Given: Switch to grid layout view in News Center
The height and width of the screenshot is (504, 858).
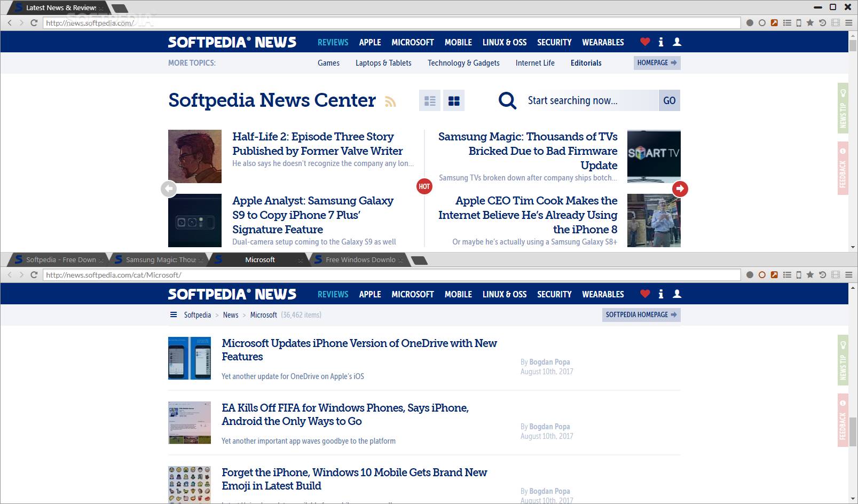Looking at the screenshot, I should (454, 100).
